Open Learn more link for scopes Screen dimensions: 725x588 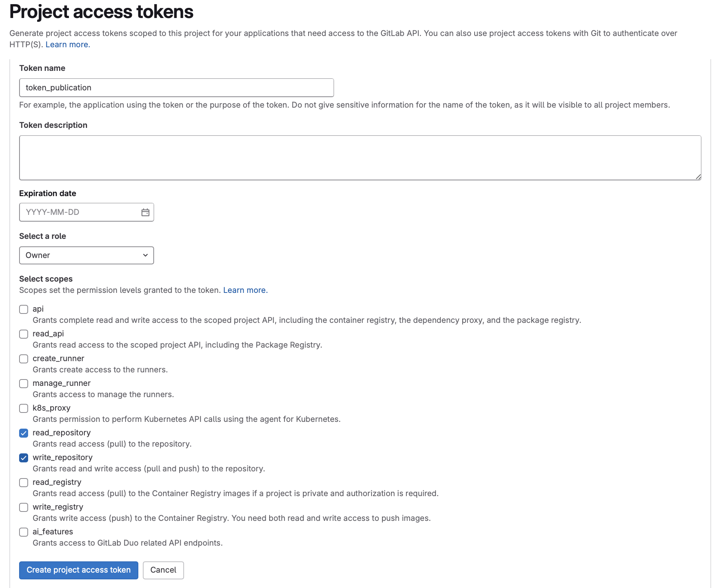[x=245, y=290]
